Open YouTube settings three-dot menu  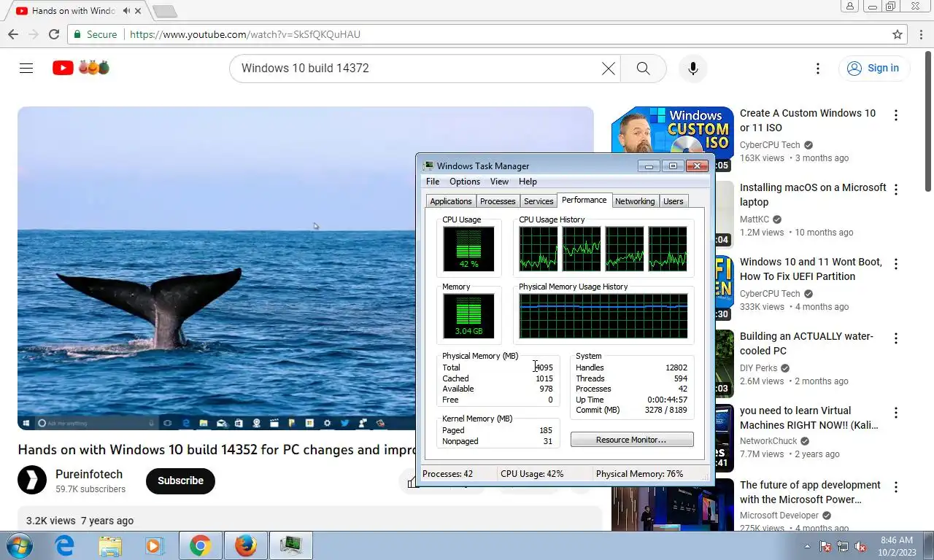point(818,68)
